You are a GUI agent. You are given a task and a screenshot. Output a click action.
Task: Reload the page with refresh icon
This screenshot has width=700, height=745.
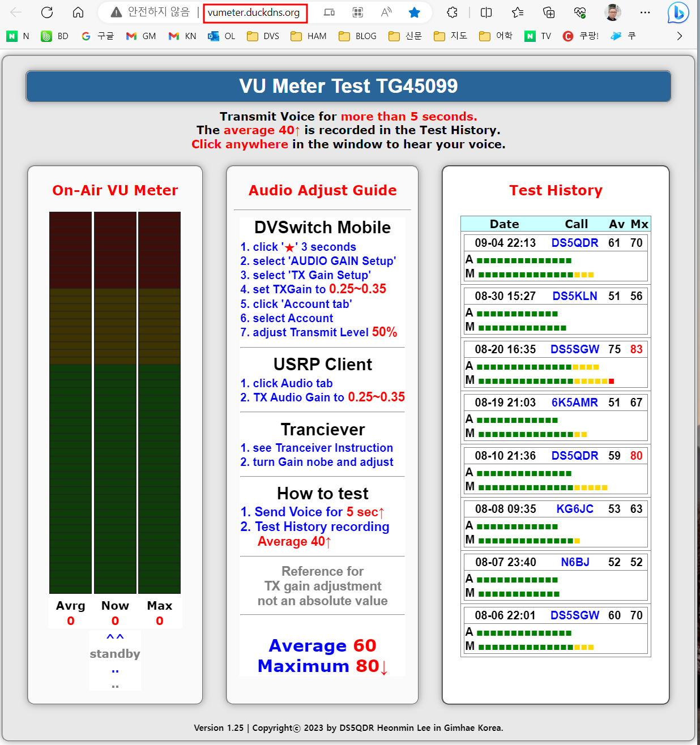(x=47, y=12)
